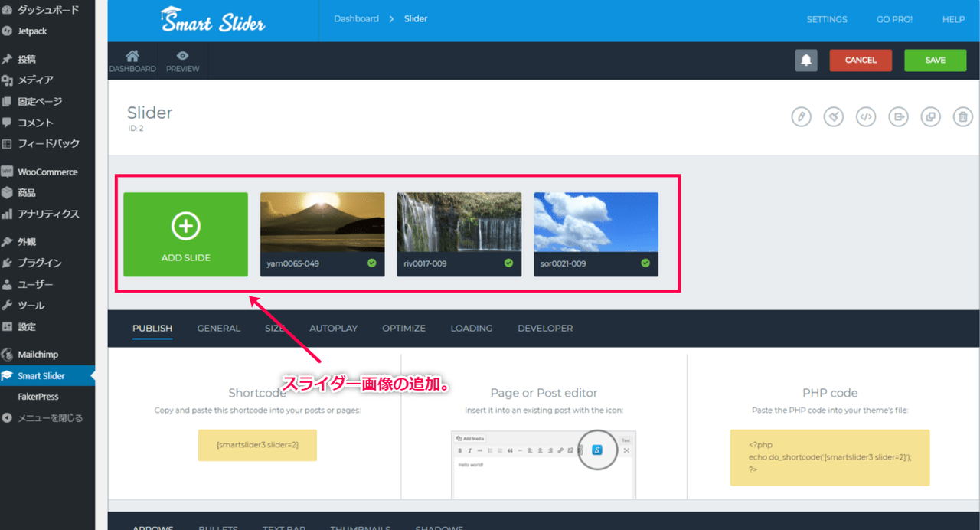Viewport: 980px width, 530px height.
Task: Click the Slider title heading
Action: point(149,113)
